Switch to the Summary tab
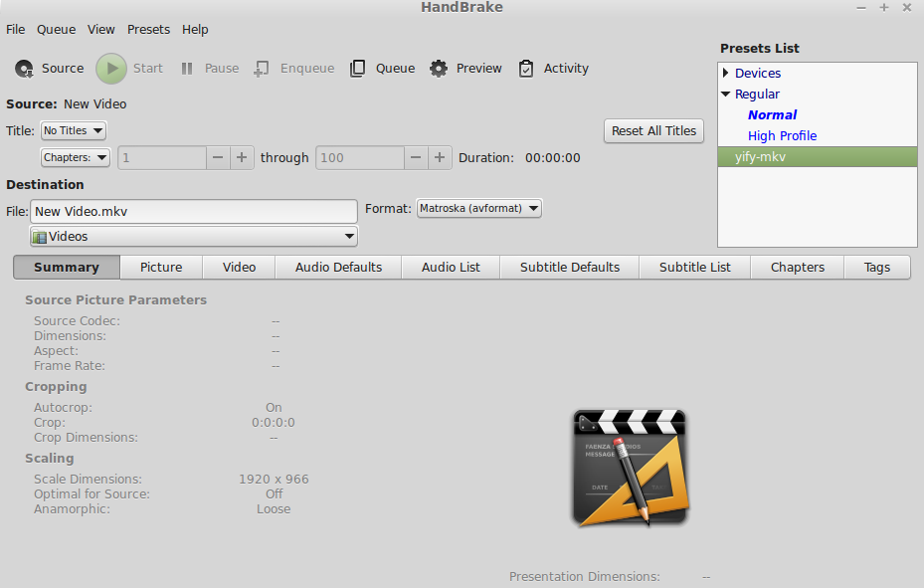 [x=67, y=268]
